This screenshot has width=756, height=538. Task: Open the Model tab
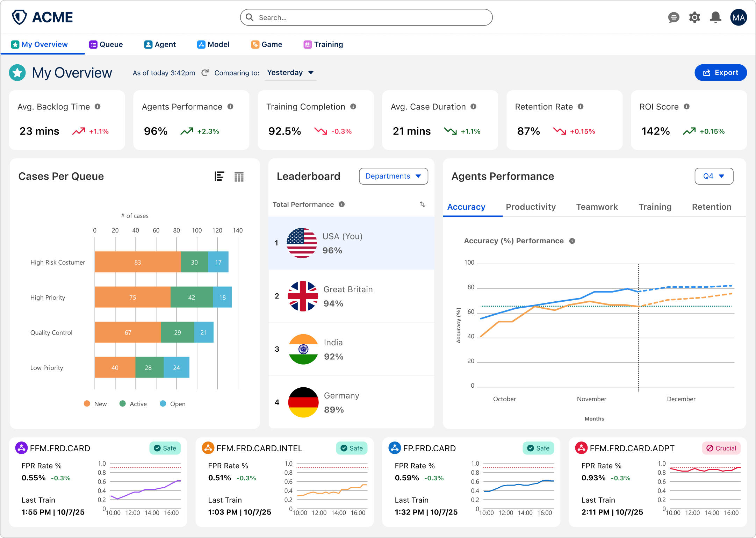214,44
